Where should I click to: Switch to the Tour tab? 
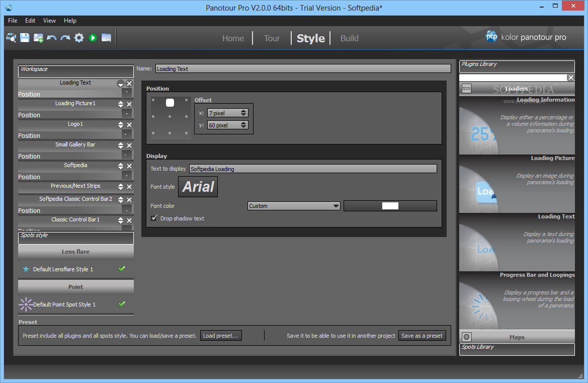pyautogui.click(x=272, y=38)
